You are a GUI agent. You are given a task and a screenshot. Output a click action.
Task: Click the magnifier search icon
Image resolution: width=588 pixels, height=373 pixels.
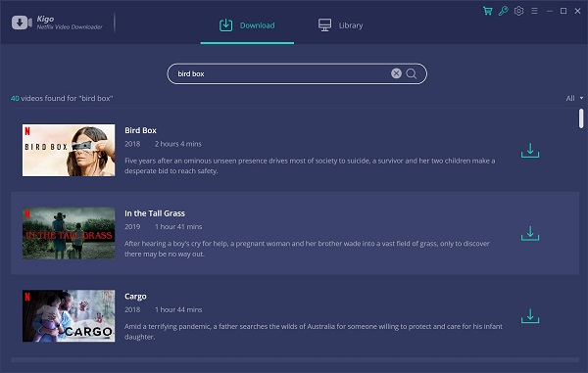point(412,73)
